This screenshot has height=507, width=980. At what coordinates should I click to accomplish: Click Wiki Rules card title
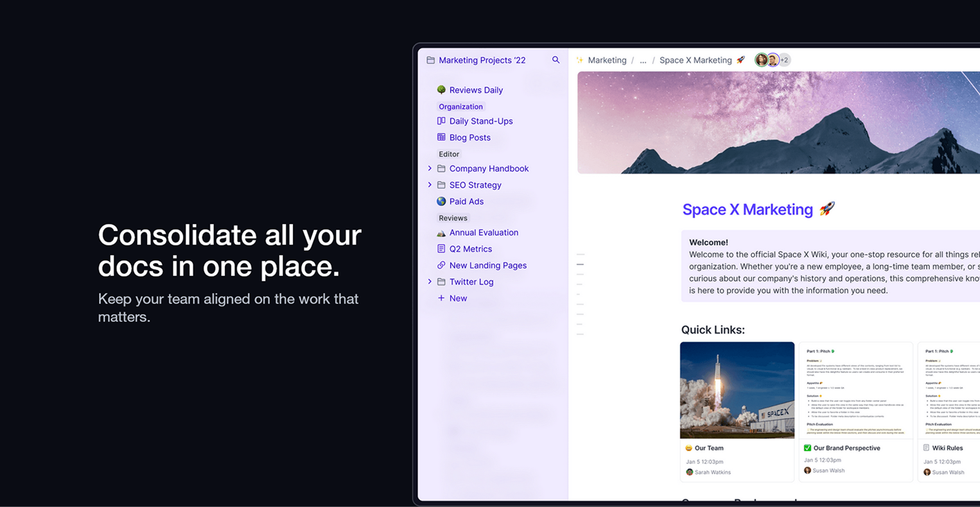[x=947, y=448]
